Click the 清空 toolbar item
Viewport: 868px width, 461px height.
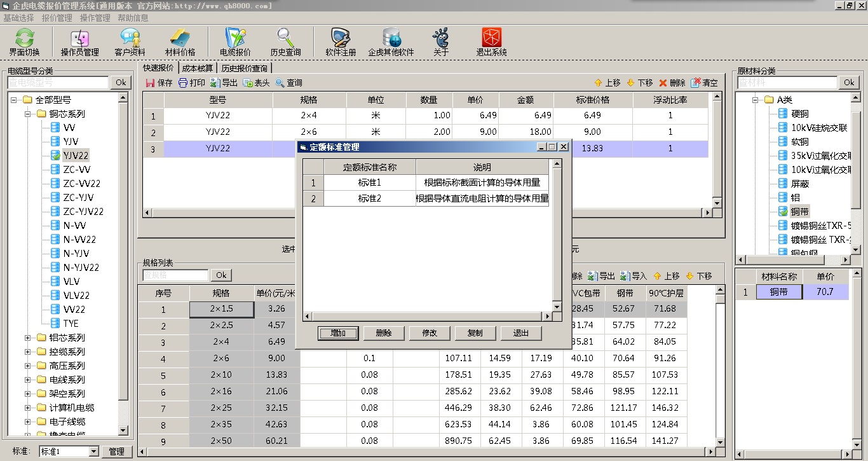click(x=705, y=83)
